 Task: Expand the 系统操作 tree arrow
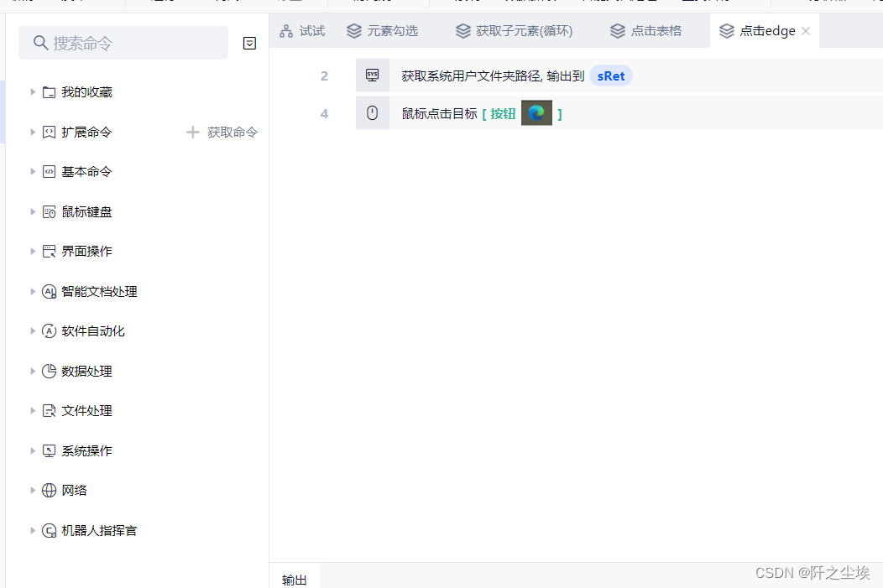point(33,450)
